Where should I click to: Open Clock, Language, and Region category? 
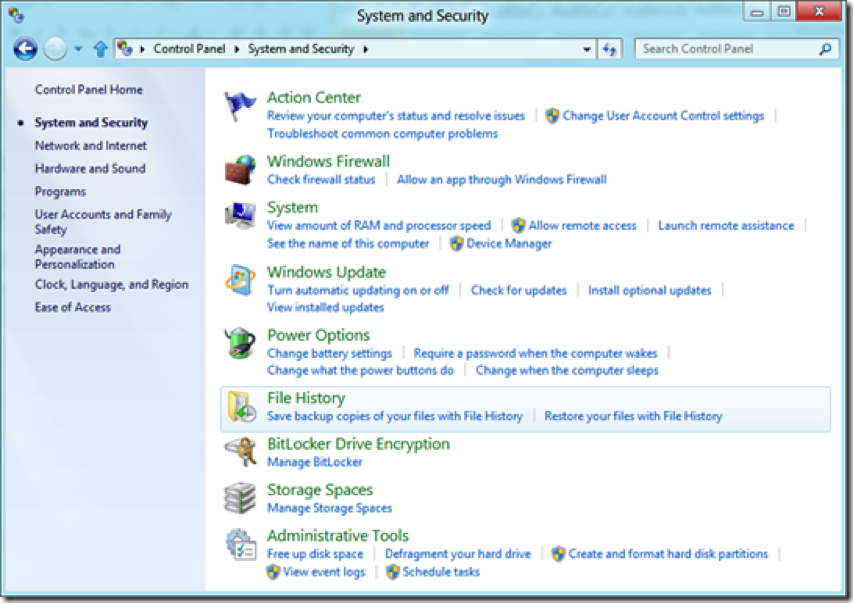(112, 285)
